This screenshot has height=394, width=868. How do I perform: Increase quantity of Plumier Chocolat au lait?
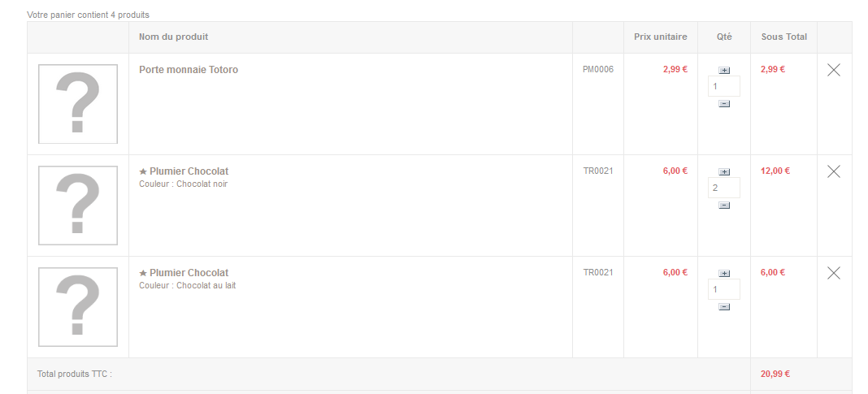pyautogui.click(x=724, y=274)
